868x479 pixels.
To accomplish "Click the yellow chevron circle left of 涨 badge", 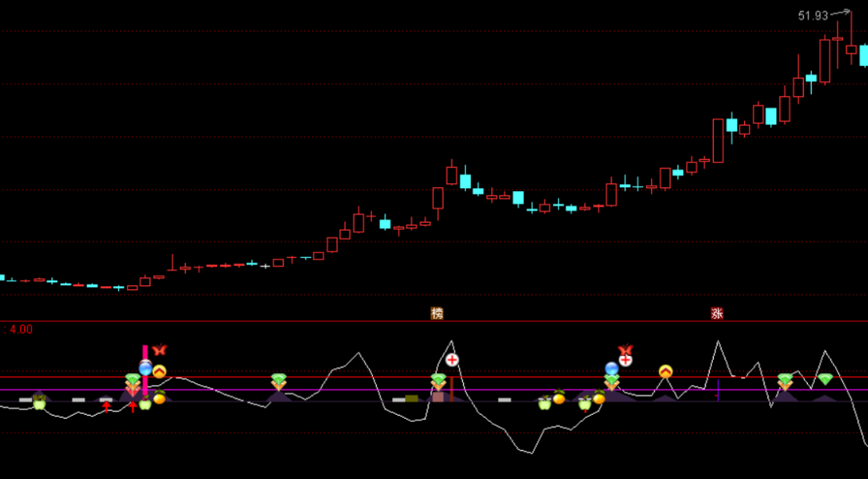I will point(665,371).
